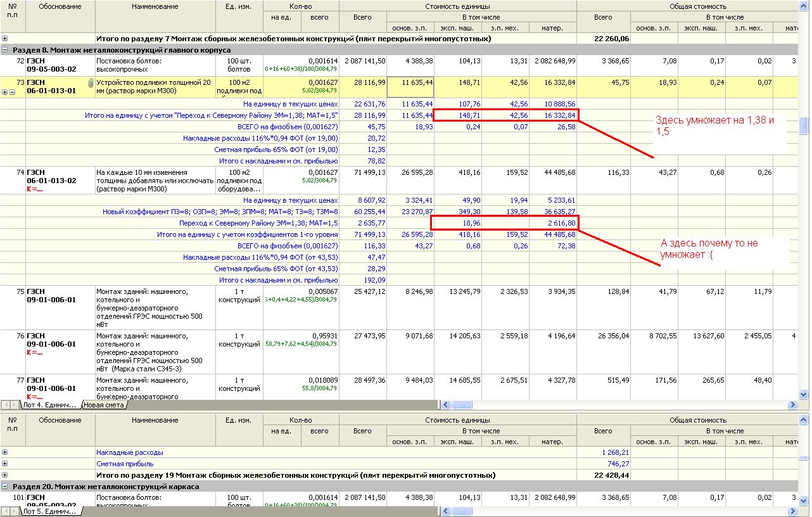Click lower pane horizontal scrollbar left arrow
The width and height of the screenshot is (812, 517).
click(x=445, y=511)
